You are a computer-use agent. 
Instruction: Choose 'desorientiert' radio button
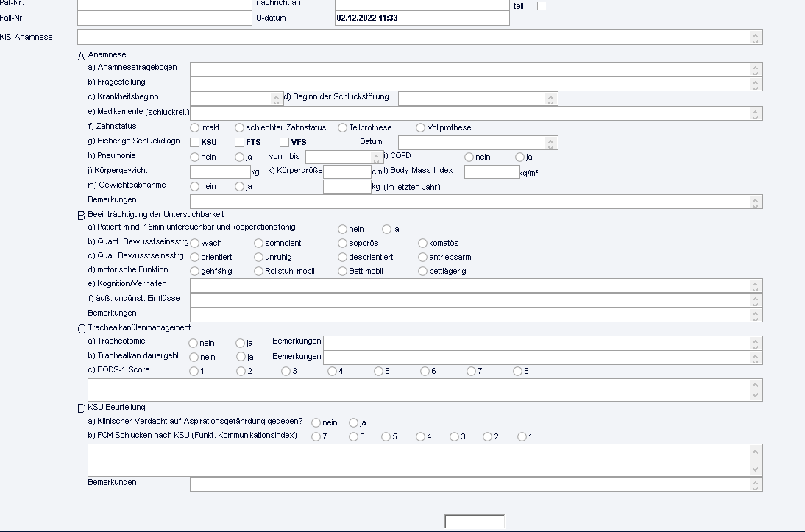pos(342,257)
